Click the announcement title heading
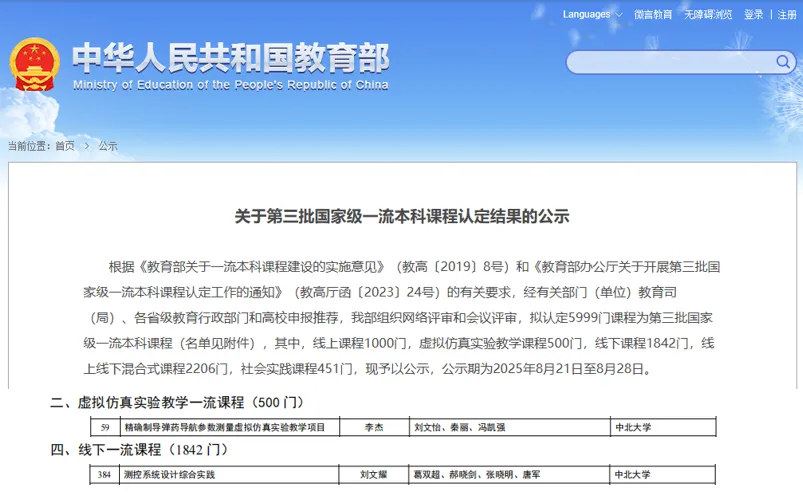This screenshot has width=803, height=494. [401, 216]
